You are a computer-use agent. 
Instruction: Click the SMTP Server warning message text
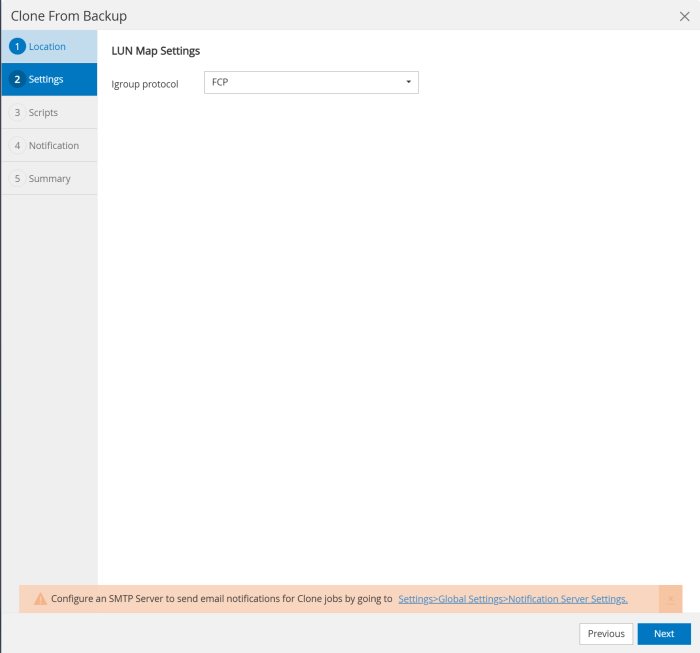coord(221,599)
